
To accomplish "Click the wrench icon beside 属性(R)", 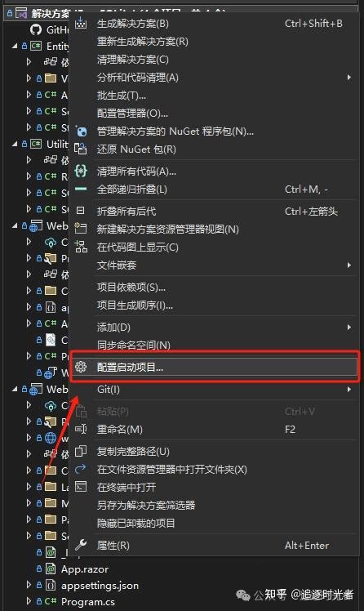I will 81,545.
